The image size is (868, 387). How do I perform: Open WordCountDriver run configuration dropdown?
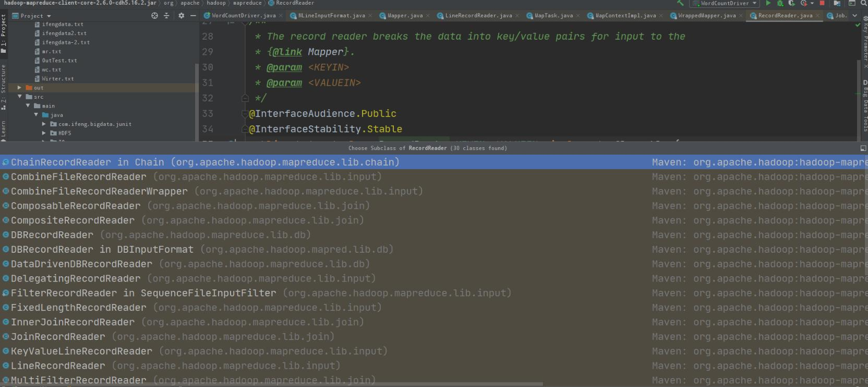pos(725,3)
